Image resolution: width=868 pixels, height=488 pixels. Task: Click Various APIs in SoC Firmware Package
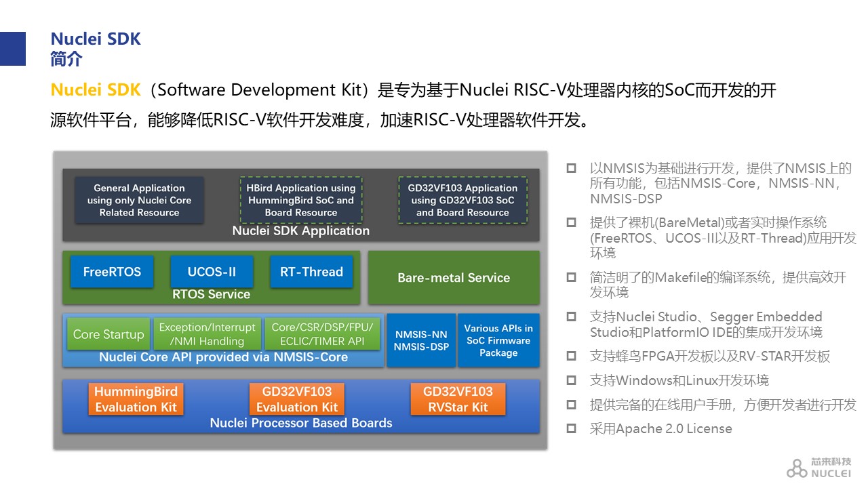pyautogui.click(x=498, y=340)
